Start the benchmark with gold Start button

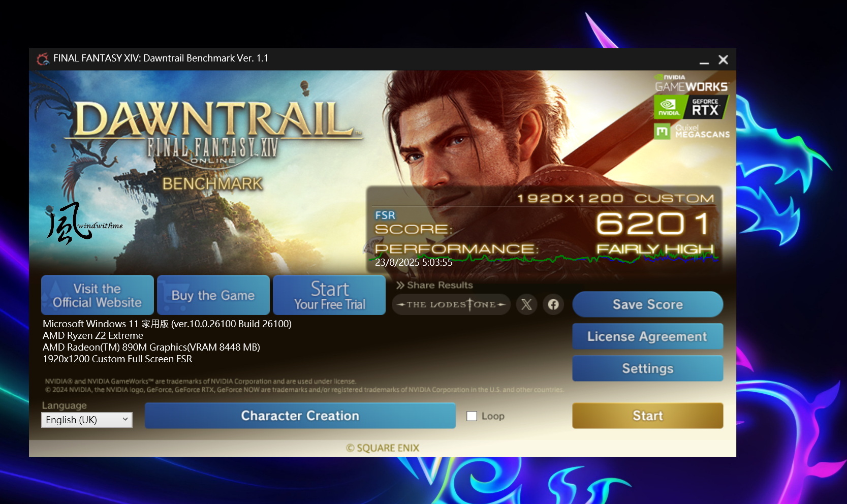click(648, 416)
